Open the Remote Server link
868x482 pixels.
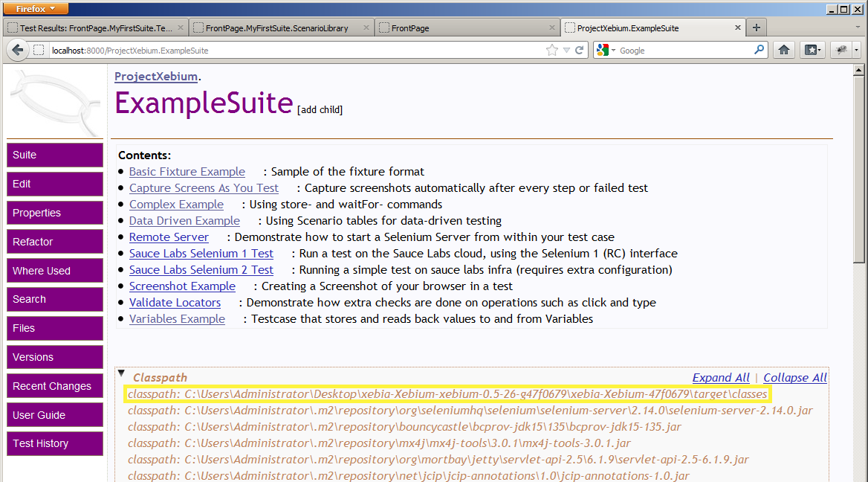(x=169, y=237)
